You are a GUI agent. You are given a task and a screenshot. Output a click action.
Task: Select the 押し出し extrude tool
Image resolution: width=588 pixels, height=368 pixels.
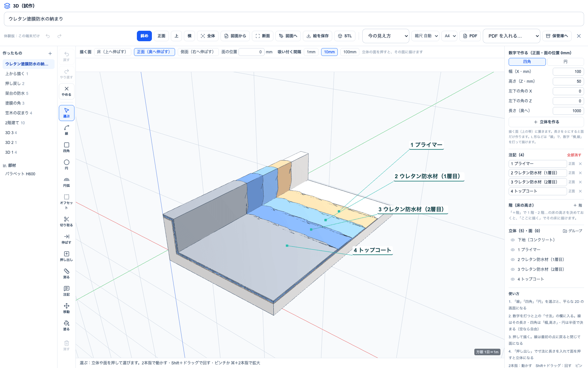click(67, 256)
